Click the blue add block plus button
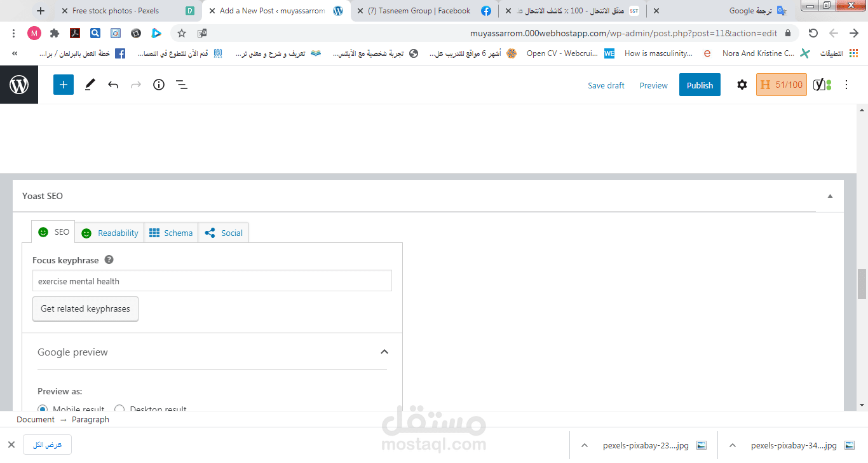This screenshot has height=463, width=868. click(64, 85)
